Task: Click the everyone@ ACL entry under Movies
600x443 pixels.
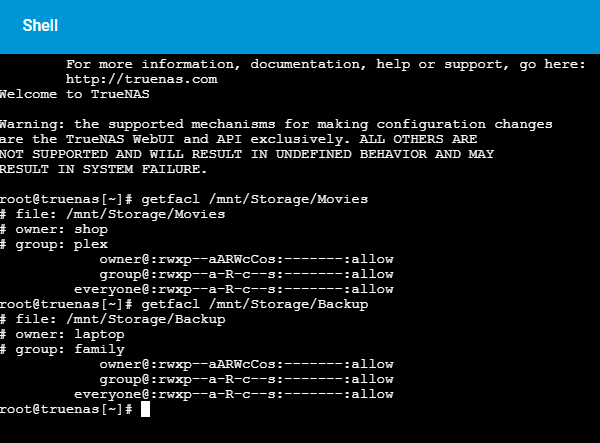Action: click(x=234, y=290)
